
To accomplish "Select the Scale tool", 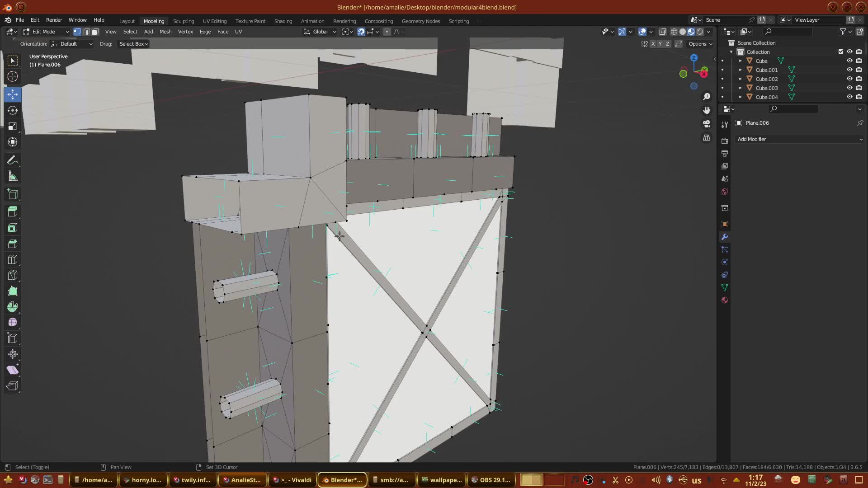I will point(13,126).
